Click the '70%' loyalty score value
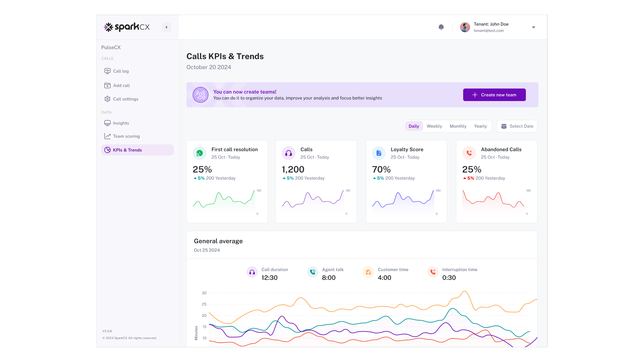Viewport: 644px width, 362px height. click(381, 169)
